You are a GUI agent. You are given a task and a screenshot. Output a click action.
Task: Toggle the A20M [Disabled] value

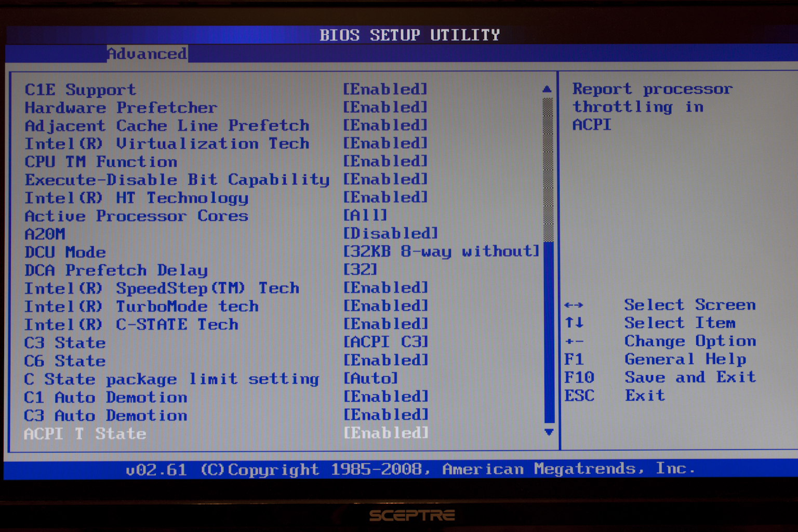tap(391, 234)
